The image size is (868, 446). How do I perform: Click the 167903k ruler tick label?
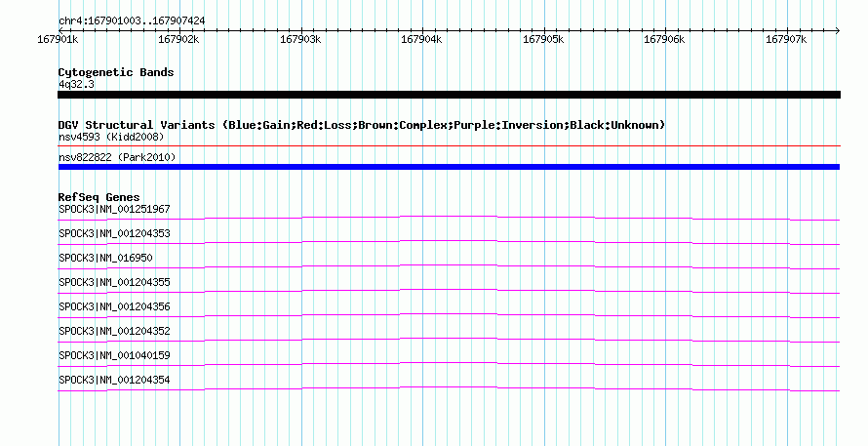(x=300, y=39)
